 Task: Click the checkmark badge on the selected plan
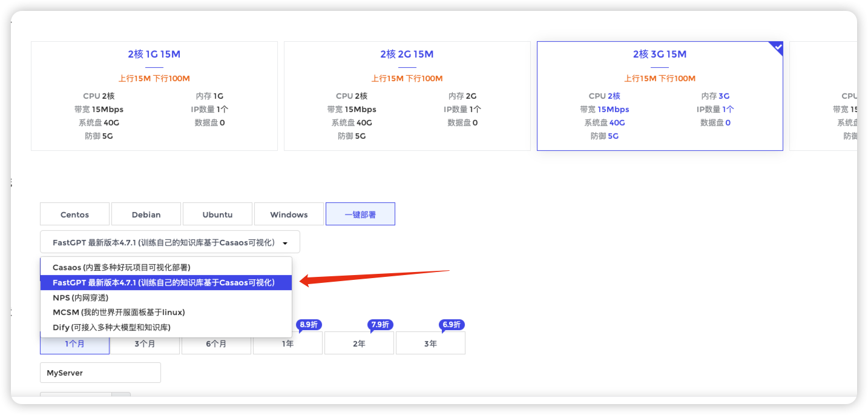click(777, 47)
